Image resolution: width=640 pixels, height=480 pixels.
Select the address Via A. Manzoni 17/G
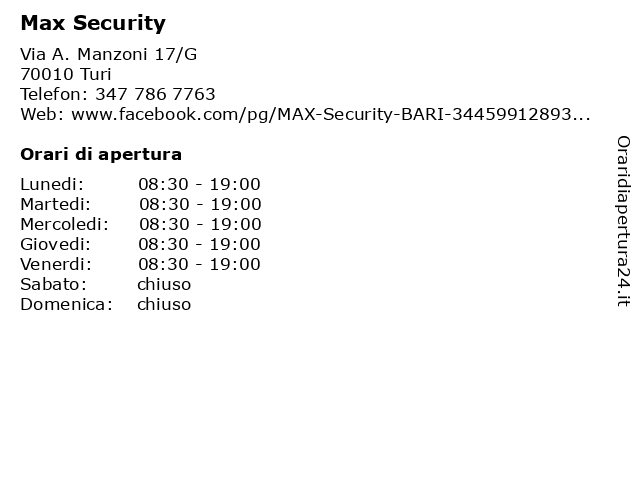coord(109,54)
